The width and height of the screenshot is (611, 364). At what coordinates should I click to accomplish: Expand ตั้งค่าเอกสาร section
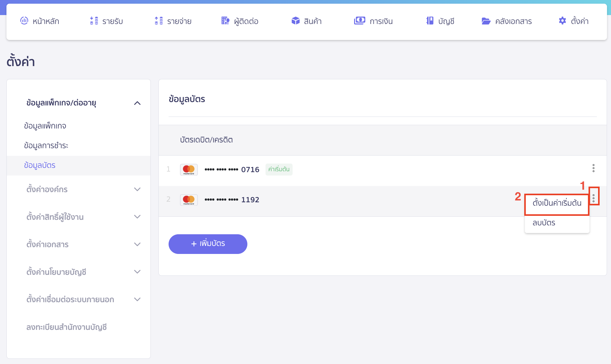(137, 244)
